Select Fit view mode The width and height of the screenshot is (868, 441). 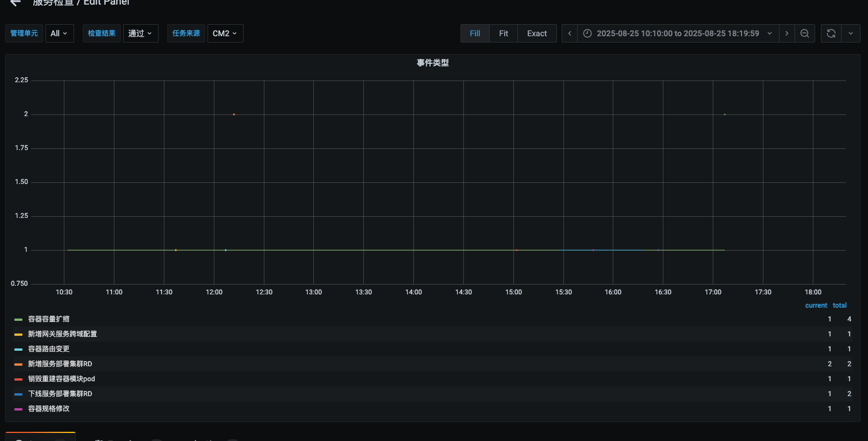(504, 33)
